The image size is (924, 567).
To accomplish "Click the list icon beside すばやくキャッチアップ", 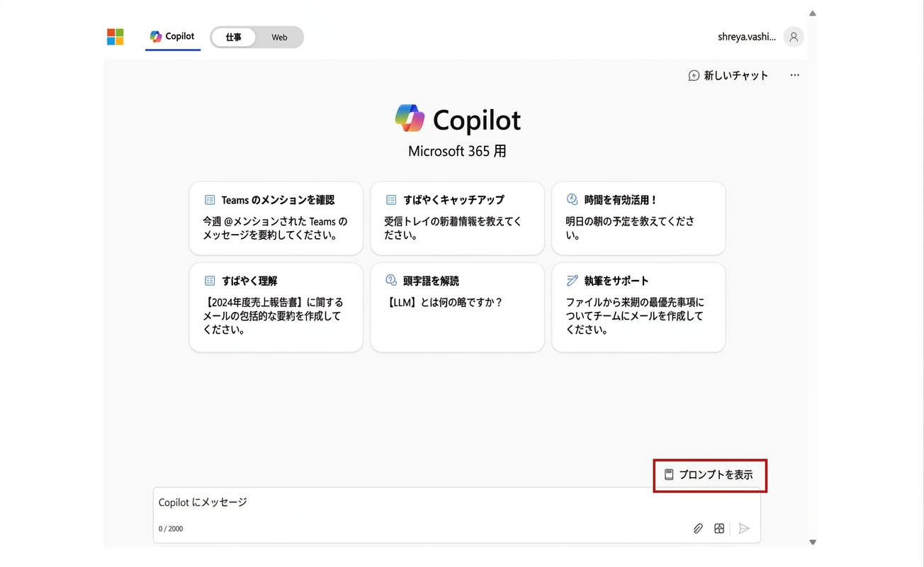I will click(391, 200).
